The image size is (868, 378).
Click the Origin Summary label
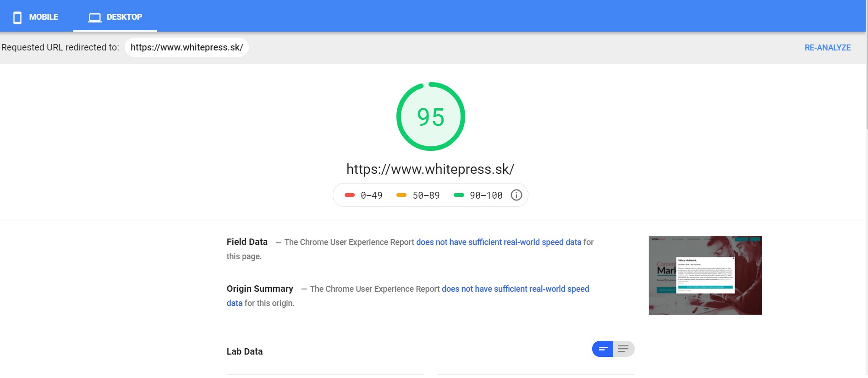click(260, 289)
